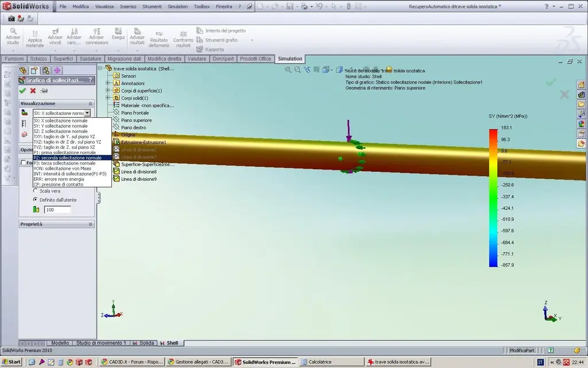Run the study with Esegui
Image resolution: width=588 pixels, height=368 pixels.
(118, 34)
